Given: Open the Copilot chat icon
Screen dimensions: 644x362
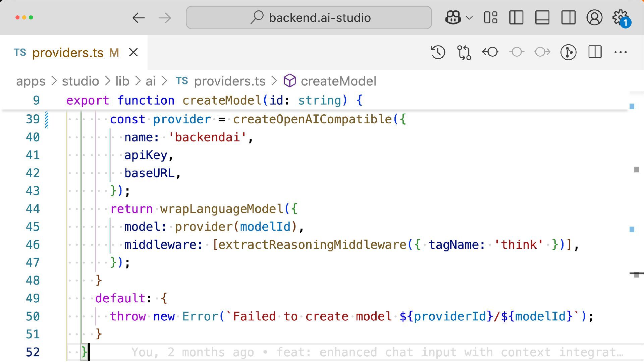Looking at the screenshot, I should (453, 17).
